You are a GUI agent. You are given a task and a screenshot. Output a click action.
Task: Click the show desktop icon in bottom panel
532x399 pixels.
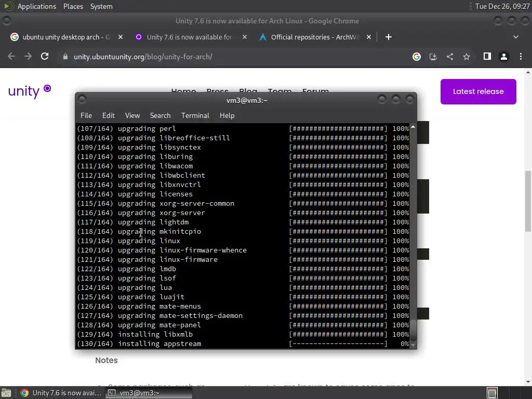coord(6,393)
